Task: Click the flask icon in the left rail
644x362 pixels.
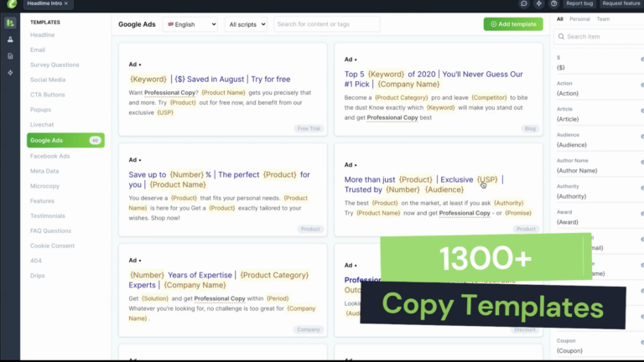Action: [x=10, y=39]
